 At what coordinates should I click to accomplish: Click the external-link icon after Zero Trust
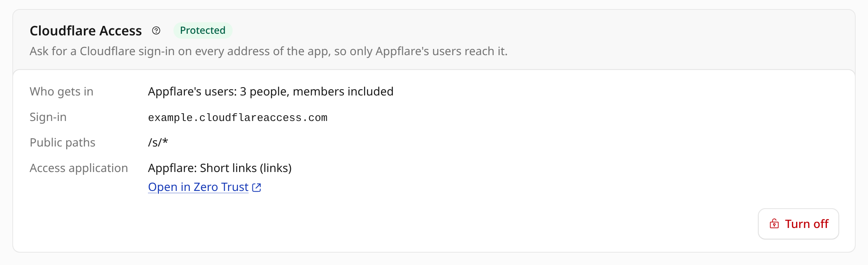256,187
